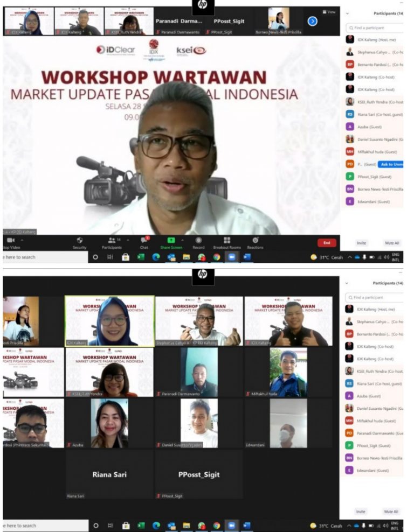
Task: Toggle the Participants panel from the toolbar icon
Action: (x=112, y=240)
